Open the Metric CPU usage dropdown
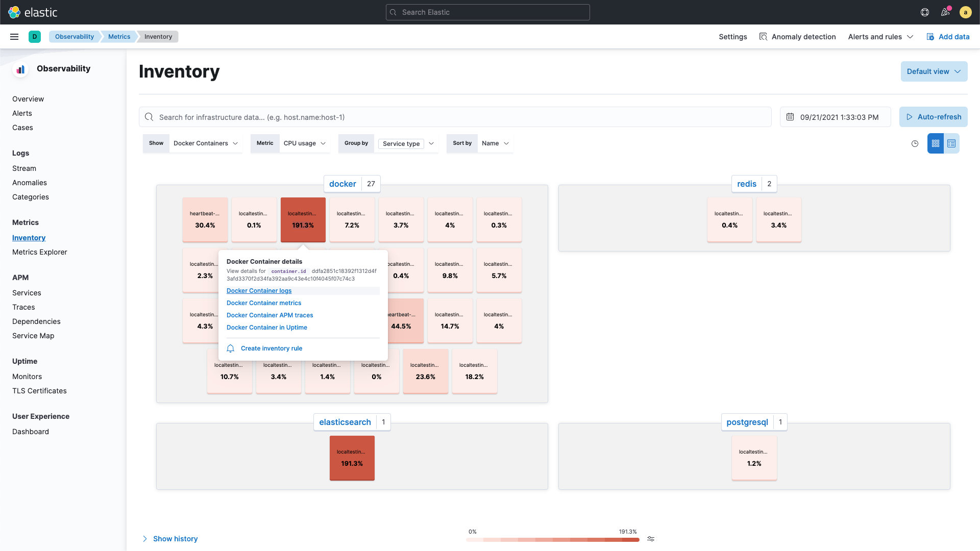The height and width of the screenshot is (551, 980). (305, 143)
